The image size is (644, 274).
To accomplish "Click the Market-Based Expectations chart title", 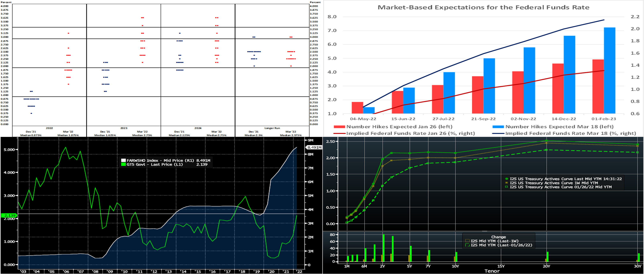I will (x=483, y=7).
